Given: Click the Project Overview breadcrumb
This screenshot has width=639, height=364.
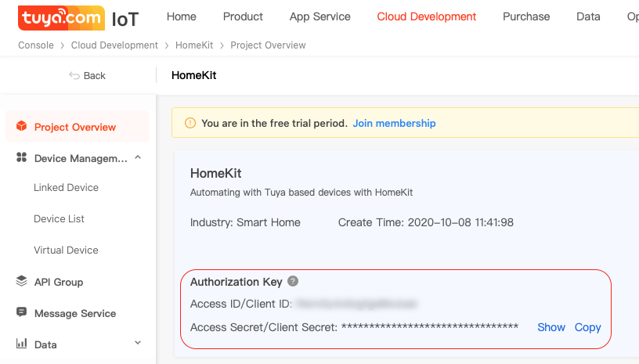Looking at the screenshot, I should [268, 45].
